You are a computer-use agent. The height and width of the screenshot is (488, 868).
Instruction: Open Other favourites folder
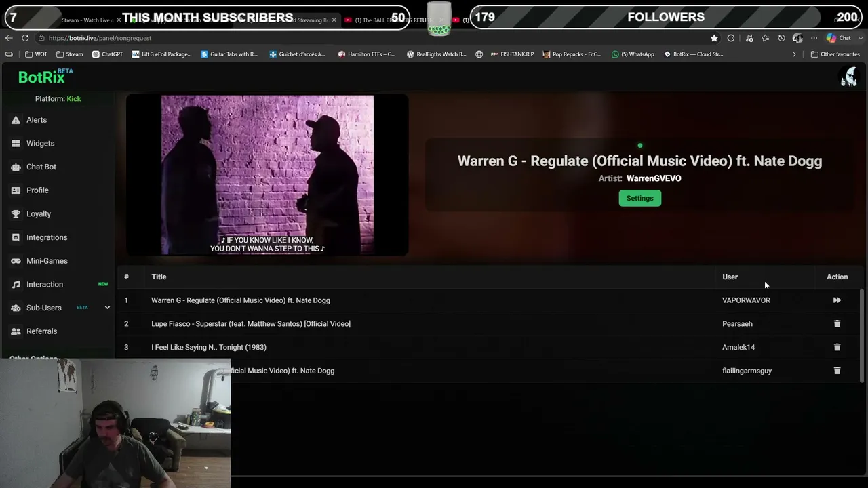click(x=835, y=54)
